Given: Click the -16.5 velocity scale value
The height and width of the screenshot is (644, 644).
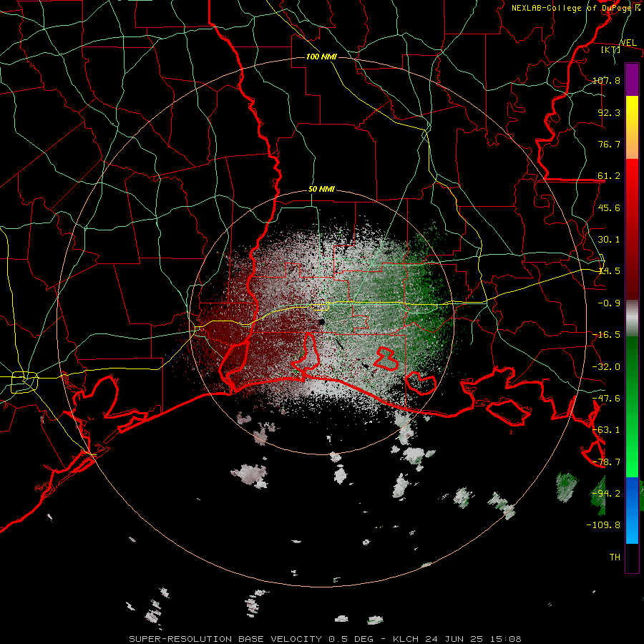Looking at the screenshot, I should 606,335.
